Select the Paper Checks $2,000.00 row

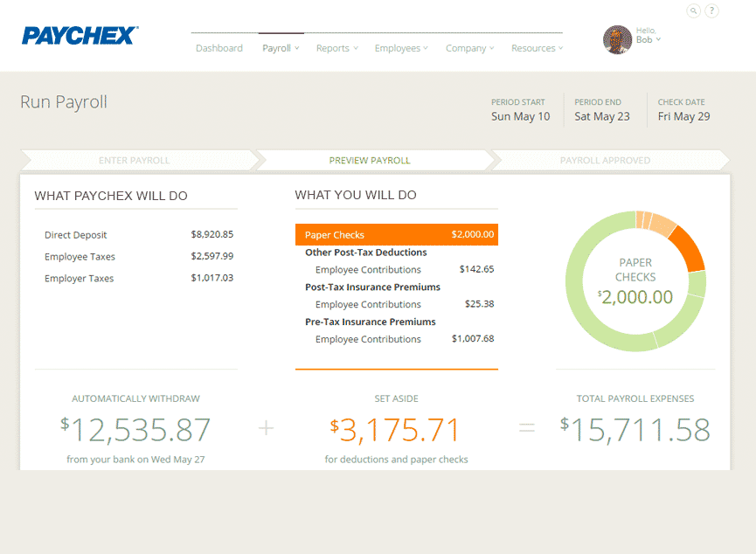point(396,235)
